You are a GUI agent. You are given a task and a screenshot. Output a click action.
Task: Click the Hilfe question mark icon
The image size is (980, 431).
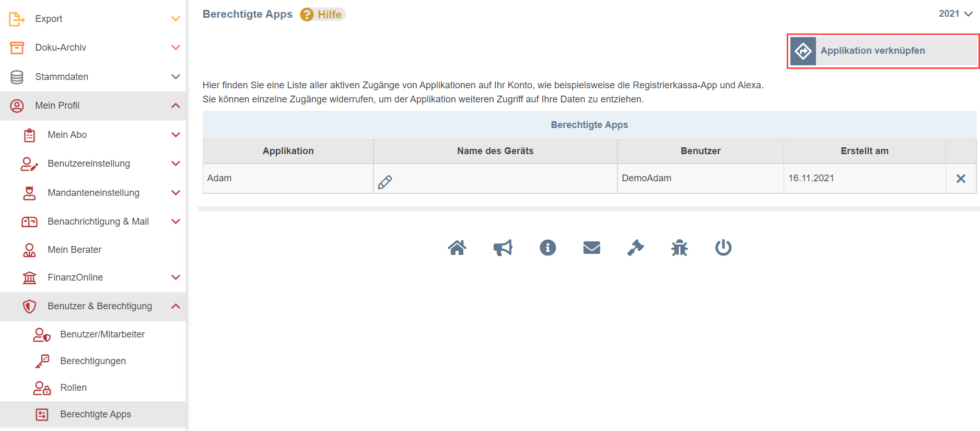click(x=307, y=15)
